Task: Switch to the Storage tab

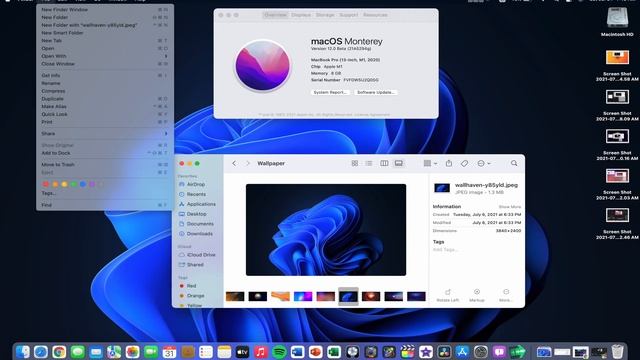Action: click(325, 15)
